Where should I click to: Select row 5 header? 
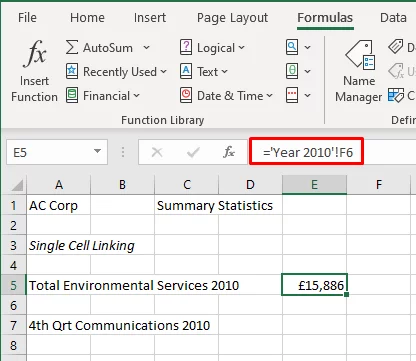point(13,285)
